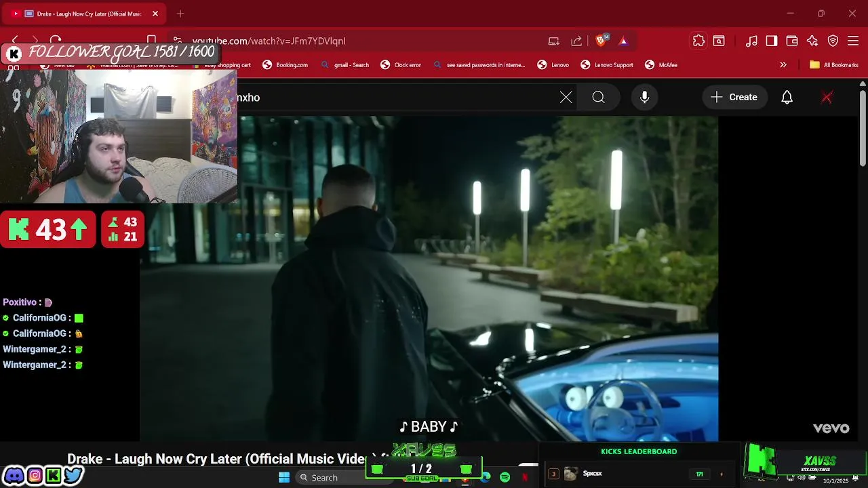Screen dimensions: 868x488
Task: Expand hidden bookmarks chevron
Action: click(783, 65)
